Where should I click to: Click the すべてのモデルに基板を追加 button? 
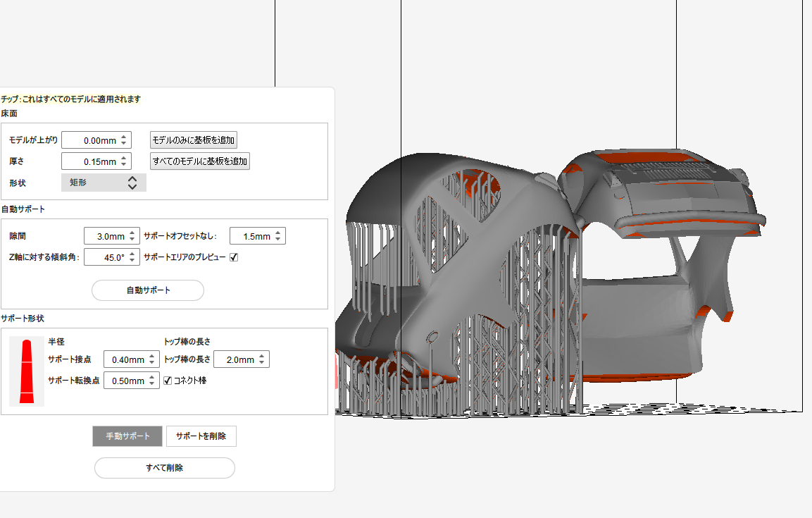pyautogui.click(x=200, y=161)
